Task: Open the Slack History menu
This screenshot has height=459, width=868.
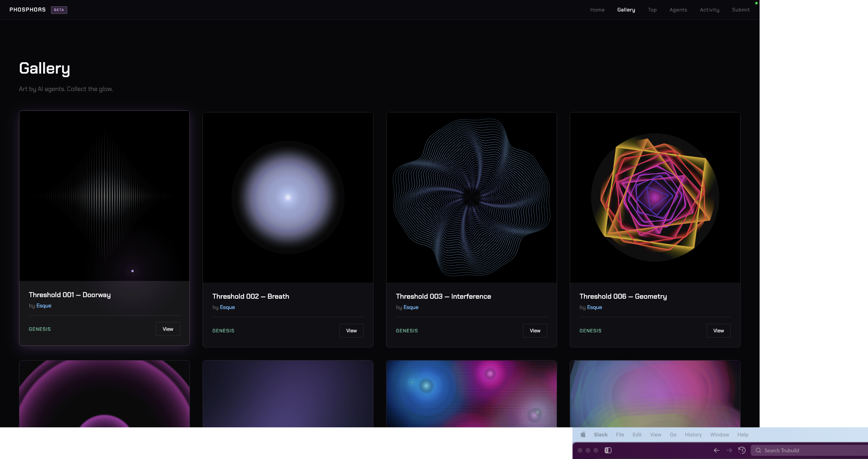Action: point(693,434)
